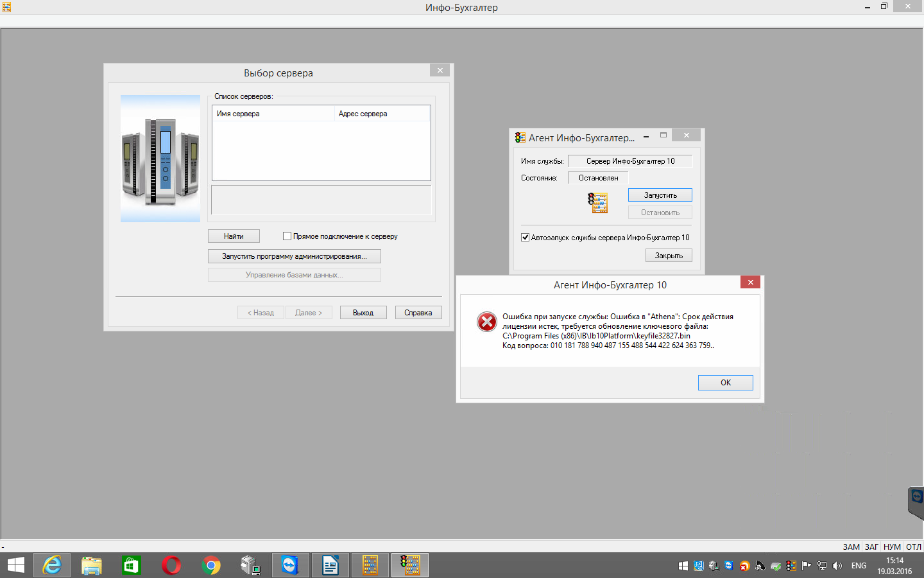
Task: Click the 'Остановлен' status field
Action: point(598,178)
